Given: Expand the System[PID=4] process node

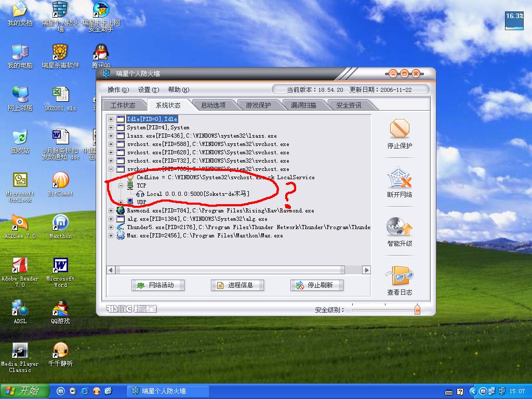Looking at the screenshot, I should point(111,128).
